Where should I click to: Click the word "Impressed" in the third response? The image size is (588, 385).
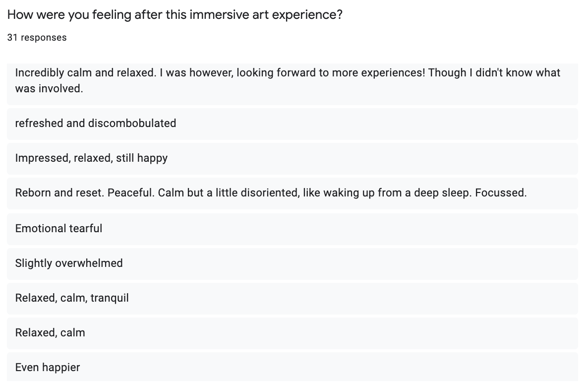[x=42, y=158]
